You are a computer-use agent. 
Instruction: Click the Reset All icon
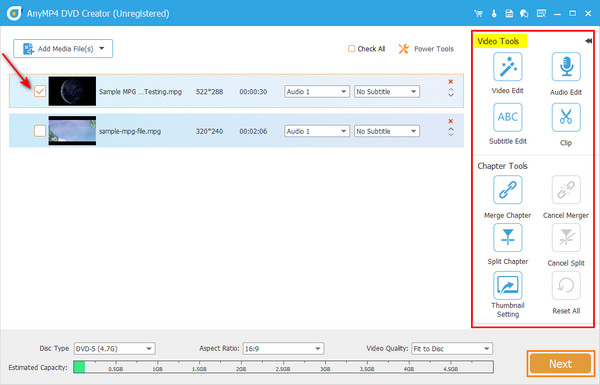(x=566, y=285)
